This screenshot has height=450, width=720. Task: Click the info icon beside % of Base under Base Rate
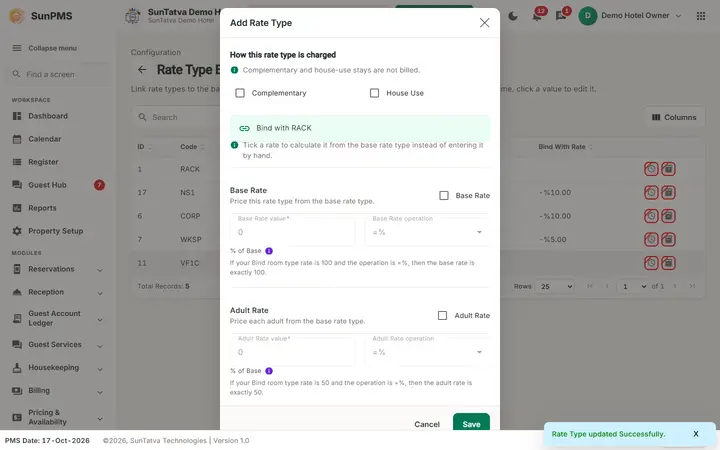[x=269, y=251]
